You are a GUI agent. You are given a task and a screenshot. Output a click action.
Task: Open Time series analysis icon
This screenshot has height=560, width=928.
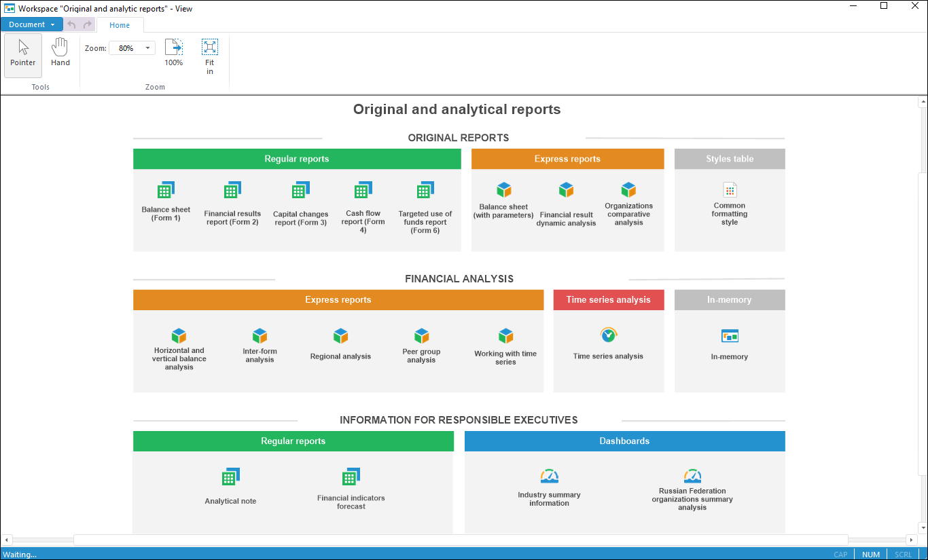608,335
